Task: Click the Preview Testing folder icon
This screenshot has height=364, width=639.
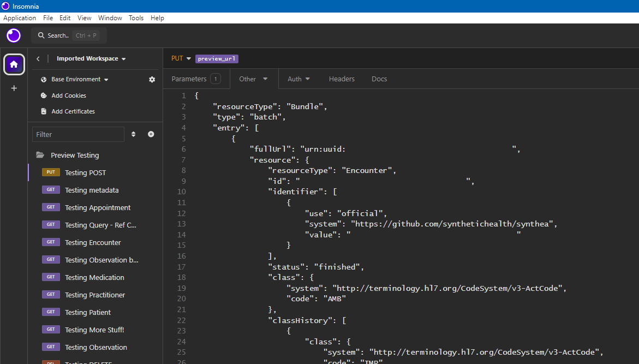Action: click(x=40, y=155)
